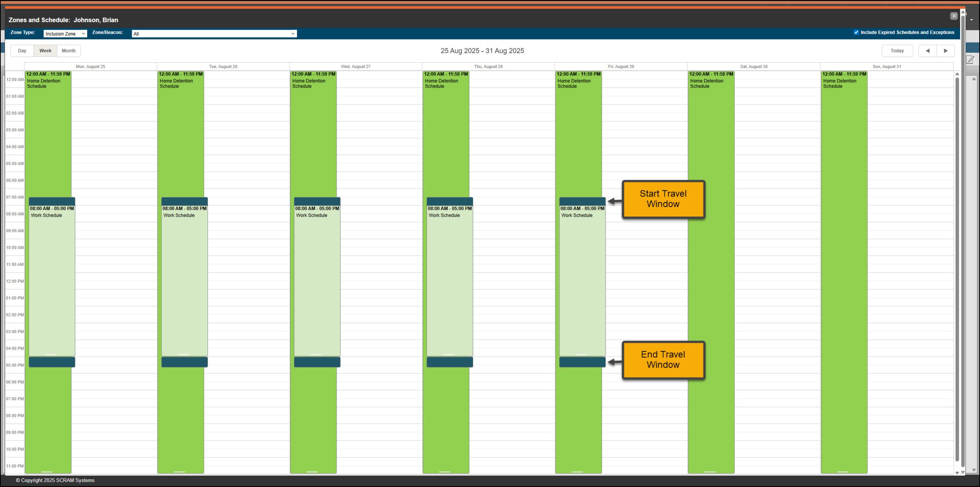The height and width of the screenshot is (487, 980).
Task: Go to the previous week arrow
Action: [x=927, y=51]
